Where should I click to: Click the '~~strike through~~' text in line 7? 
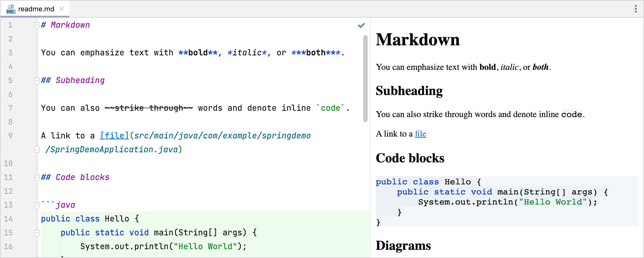click(149, 108)
